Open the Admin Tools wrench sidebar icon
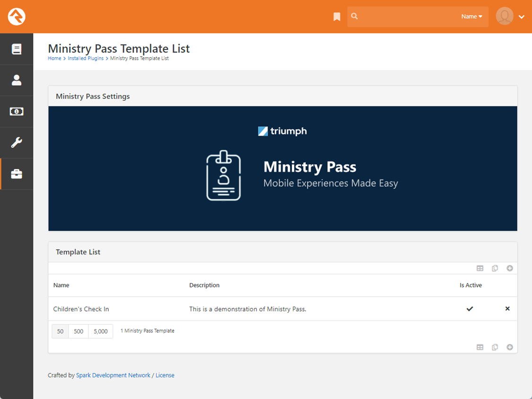Viewport: 532px width, 399px height. pos(16,142)
